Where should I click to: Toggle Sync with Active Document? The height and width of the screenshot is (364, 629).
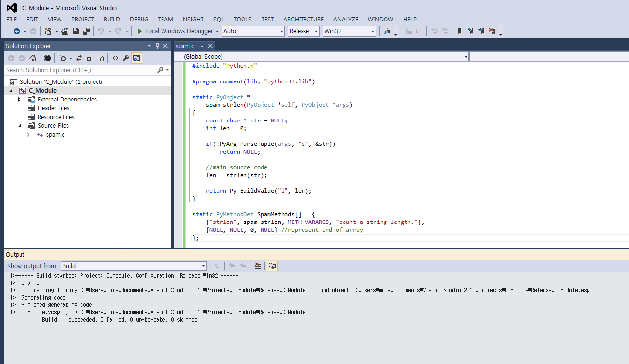(x=79, y=58)
